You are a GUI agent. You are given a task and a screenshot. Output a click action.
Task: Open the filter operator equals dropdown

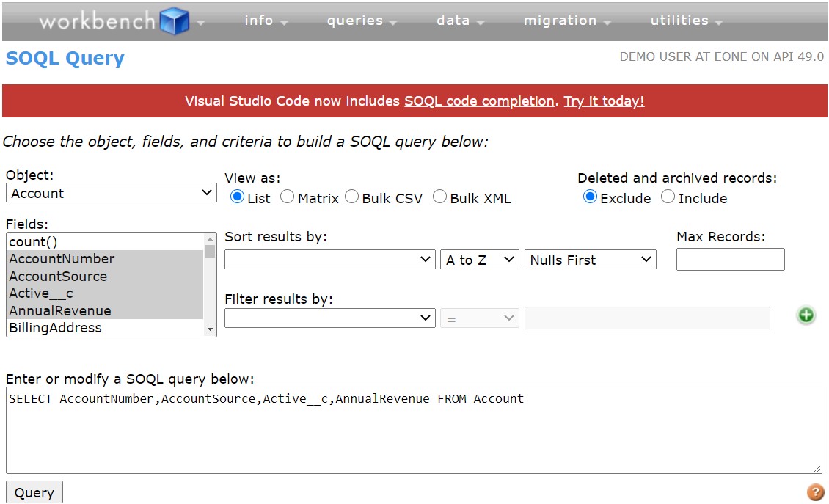480,318
